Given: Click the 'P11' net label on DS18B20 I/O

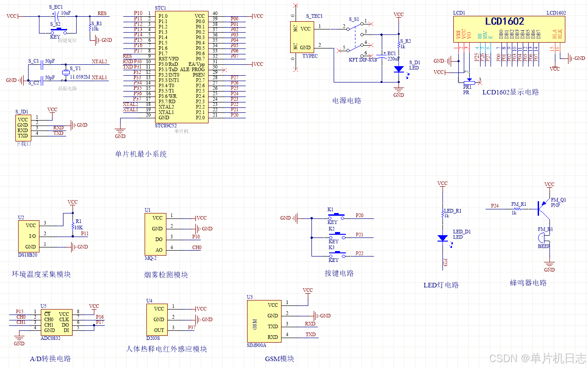Looking at the screenshot, I should [85, 233].
